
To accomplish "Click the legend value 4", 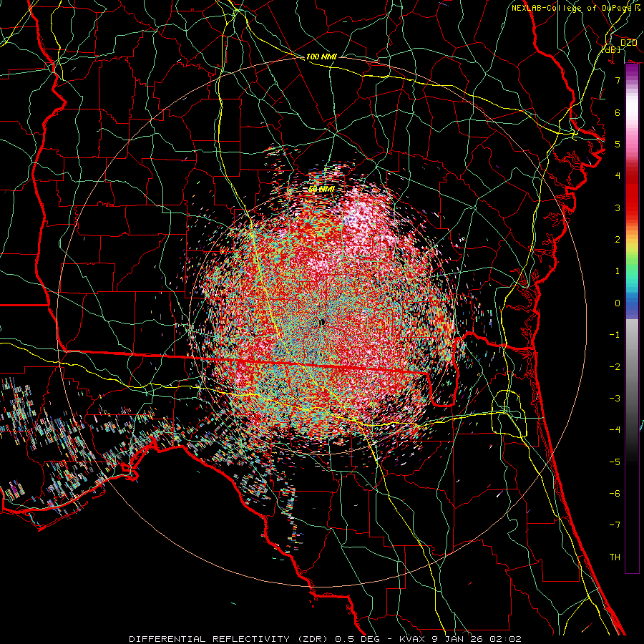I will [618, 176].
